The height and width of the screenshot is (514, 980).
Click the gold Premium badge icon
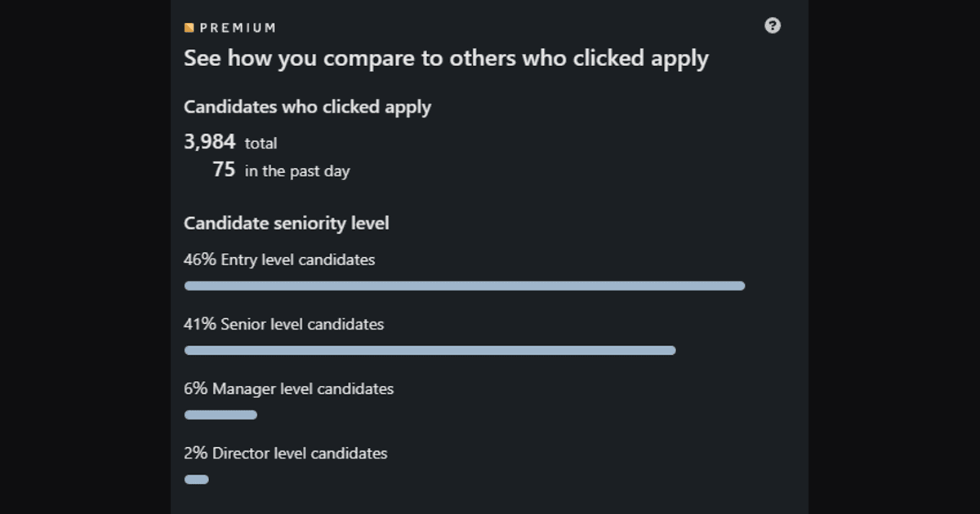point(189,28)
